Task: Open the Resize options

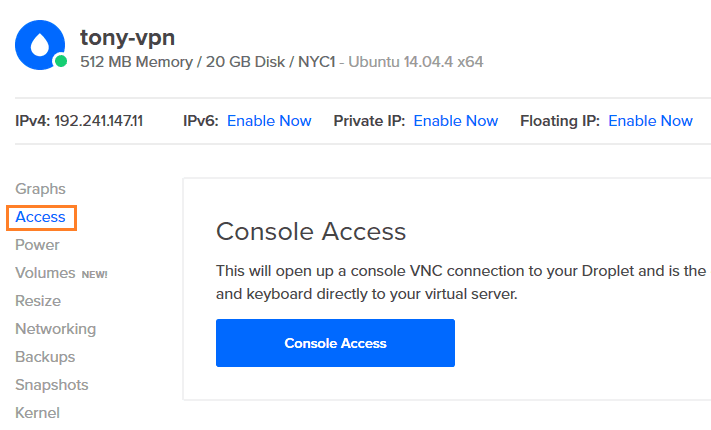Action: [38, 301]
